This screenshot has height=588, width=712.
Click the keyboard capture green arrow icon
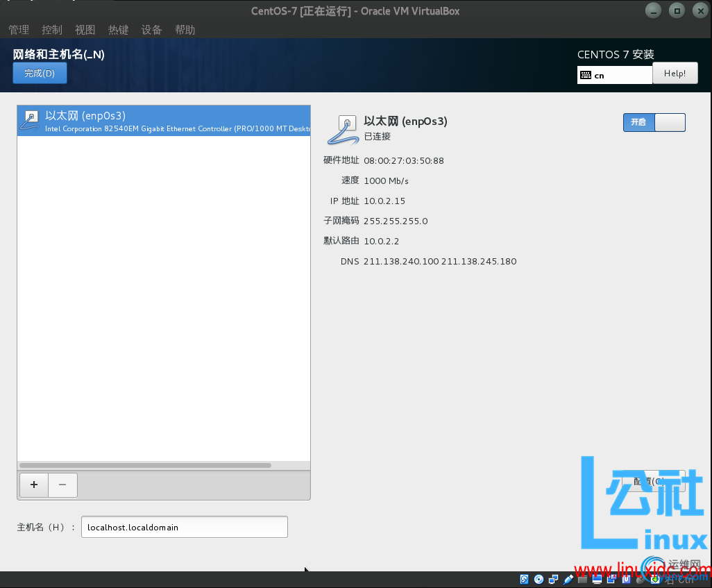pos(655,580)
